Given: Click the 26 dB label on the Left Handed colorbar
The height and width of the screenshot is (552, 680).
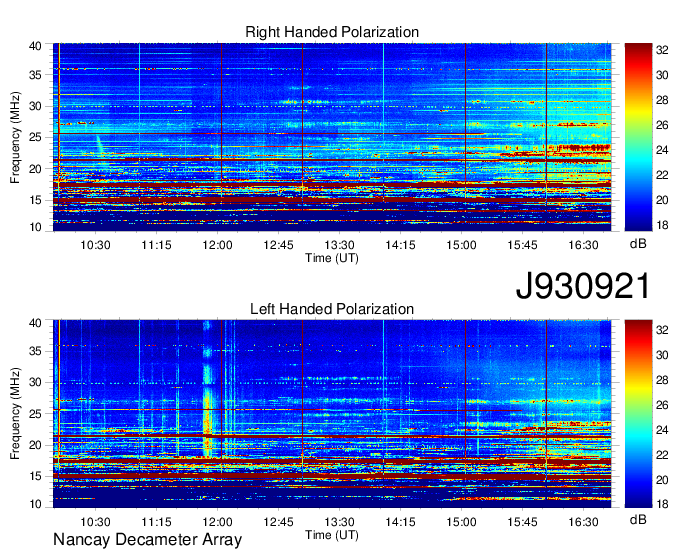Looking at the screenshot, I should tap(662, 405).
